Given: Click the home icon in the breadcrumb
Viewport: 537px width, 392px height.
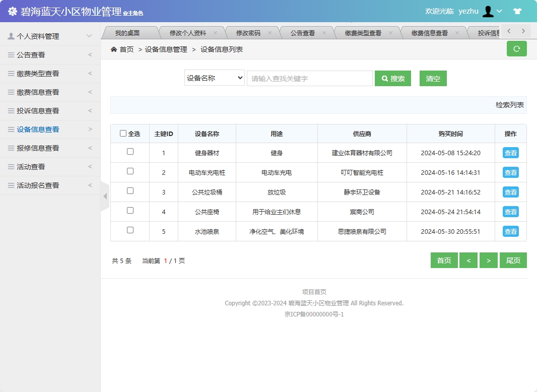Looking at the screenshot, I should click(114, 49).
